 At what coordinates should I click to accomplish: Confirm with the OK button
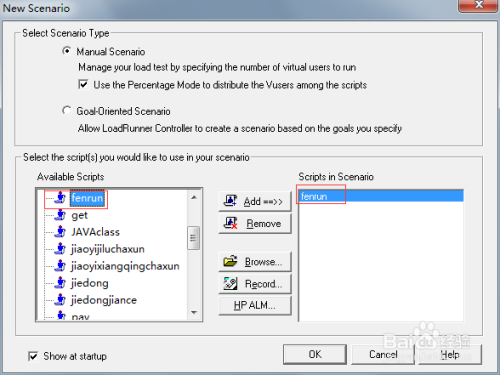315,354
